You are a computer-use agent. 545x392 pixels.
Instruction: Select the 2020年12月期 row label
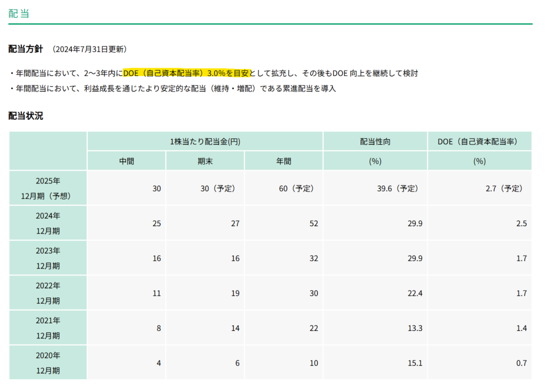pos(48,363)
